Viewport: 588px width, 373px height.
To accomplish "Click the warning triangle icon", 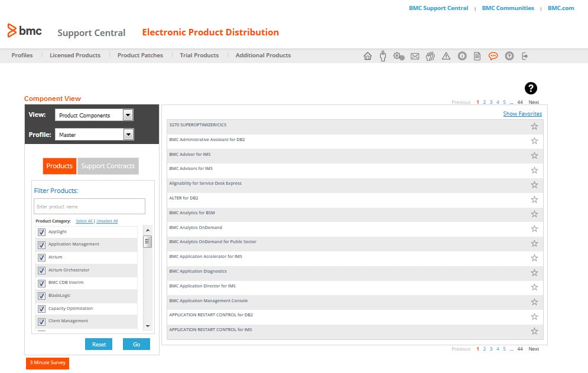I will point(446,56).
